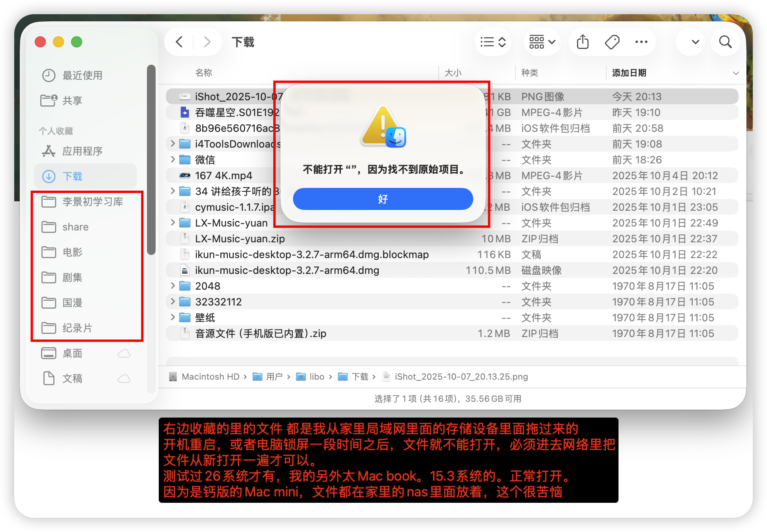
Task: Open the more actions ellipsis menu
Action: 641,42
